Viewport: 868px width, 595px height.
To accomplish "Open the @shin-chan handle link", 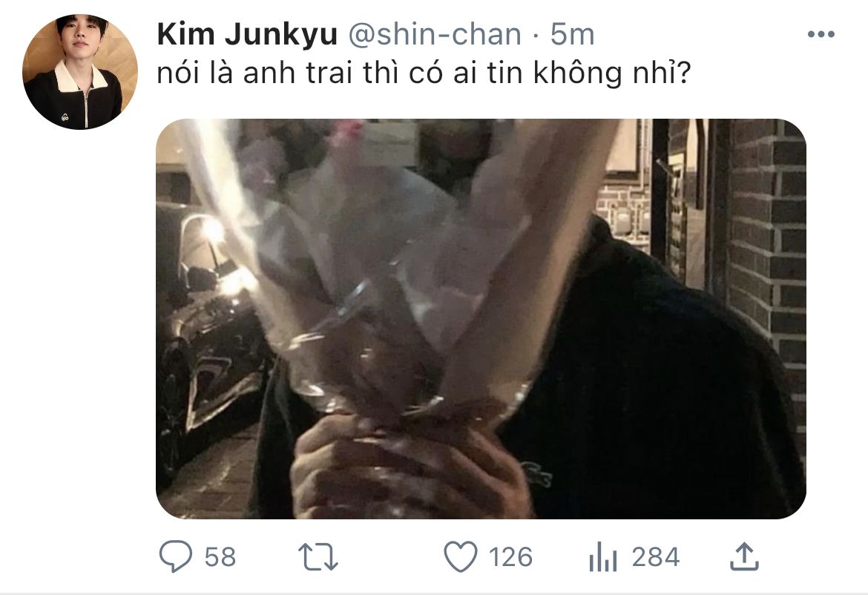I will click(435, 34).
